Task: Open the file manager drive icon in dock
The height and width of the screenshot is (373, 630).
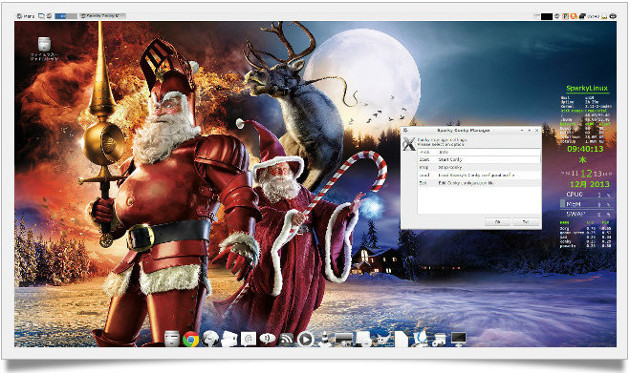Action: click(172, 338)
